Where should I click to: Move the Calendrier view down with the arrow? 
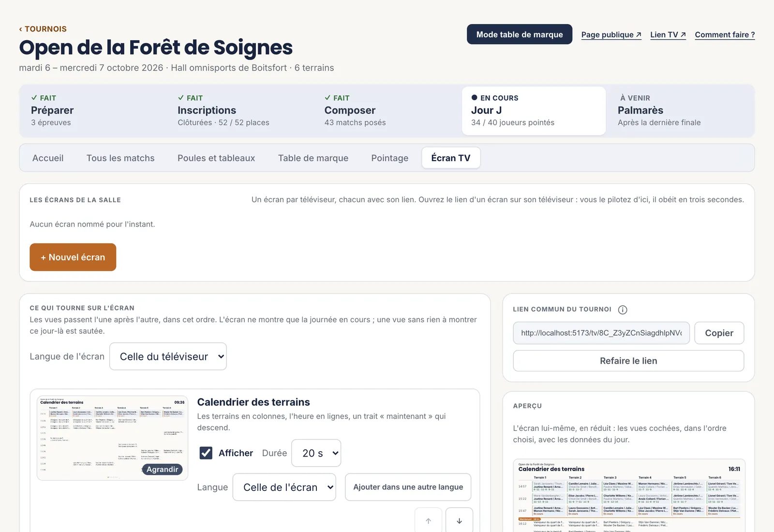click(x=459, y=520)
